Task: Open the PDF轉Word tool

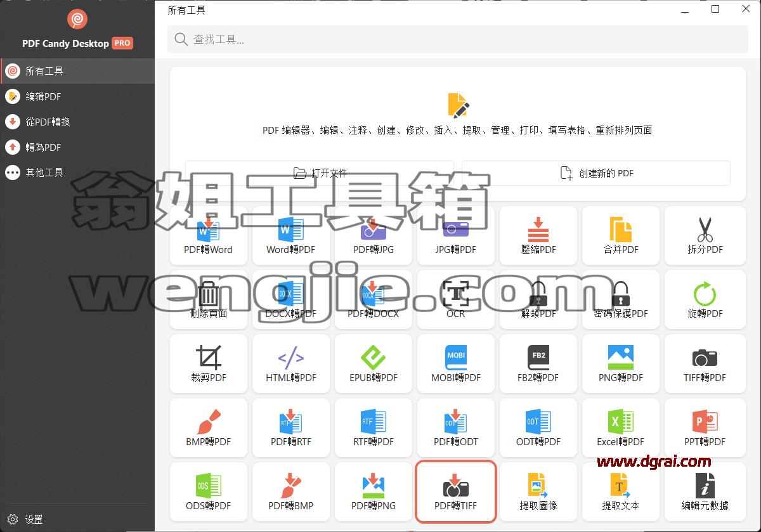Action: tap(209, 235)
